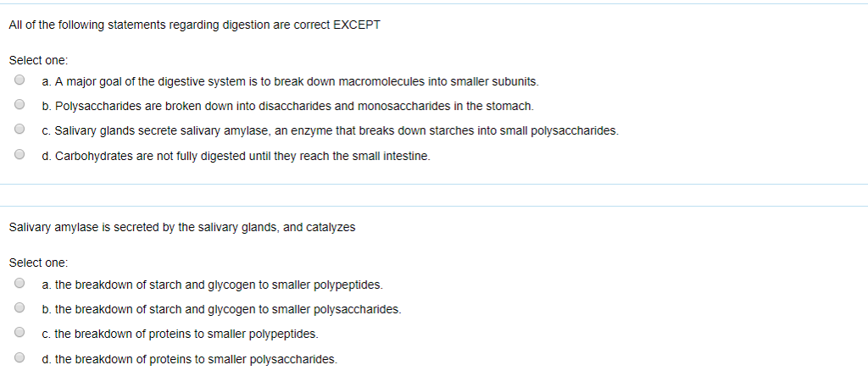This screenshot has height=387, width=868.
Task: Mark radio for proteins to smaller polypeptides
Action: tap(19, 334)
